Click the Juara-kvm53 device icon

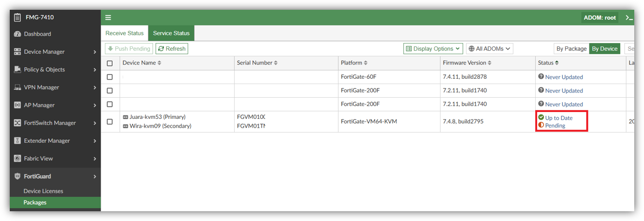point(125,117)
